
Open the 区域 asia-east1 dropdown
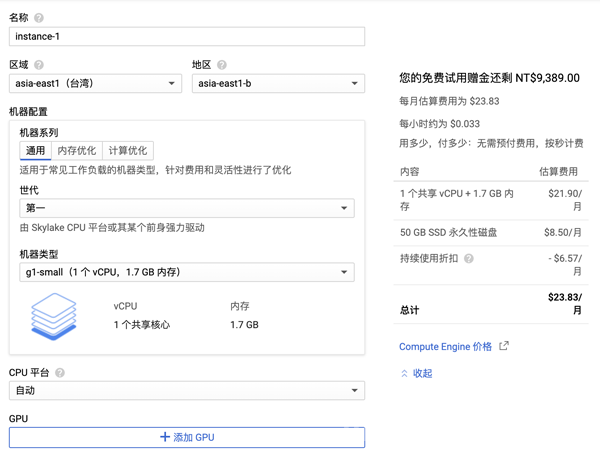click(x=95, y=84)
